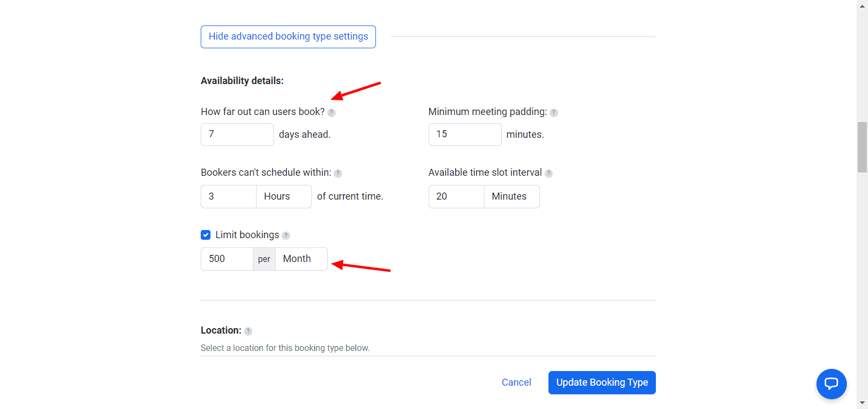This screenshot has width=868, height=409.
Task: Click the Update Booking Type button
Action: tap(602, 382)
